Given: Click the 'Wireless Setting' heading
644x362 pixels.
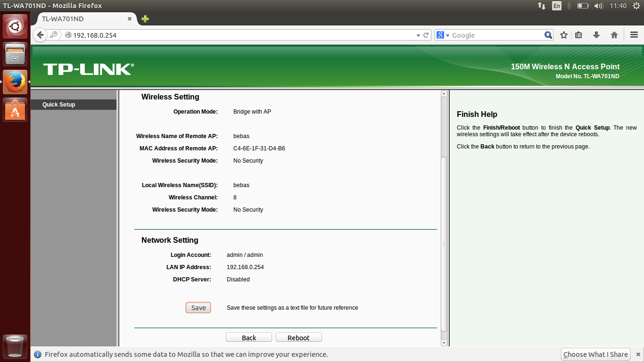Looking at the screenshot, I should pyautogui.click(x=170, y=97).
